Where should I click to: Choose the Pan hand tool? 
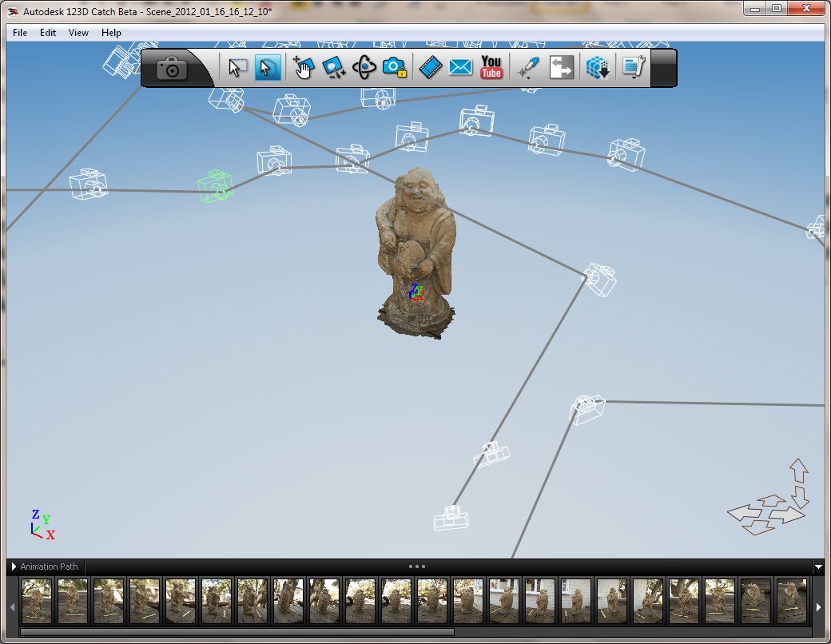[x=303, y=68]
